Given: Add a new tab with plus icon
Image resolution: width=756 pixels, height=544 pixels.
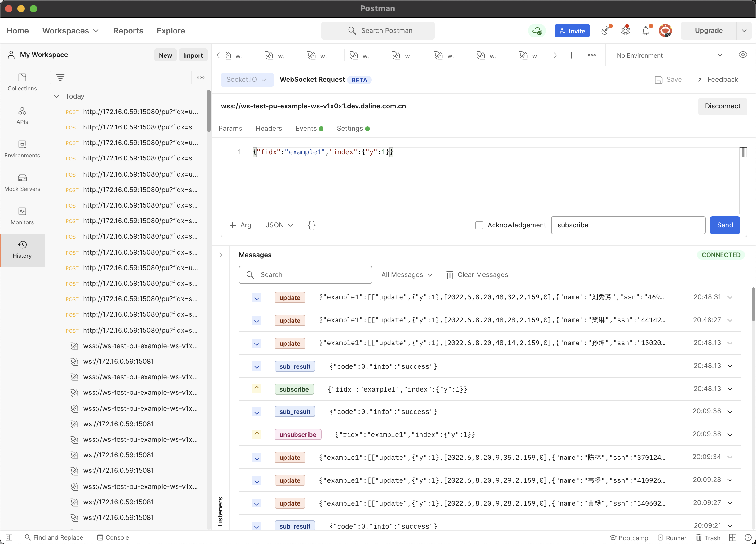Looking at the screenshot, I should pyautogui.click(x=572, y=55).
